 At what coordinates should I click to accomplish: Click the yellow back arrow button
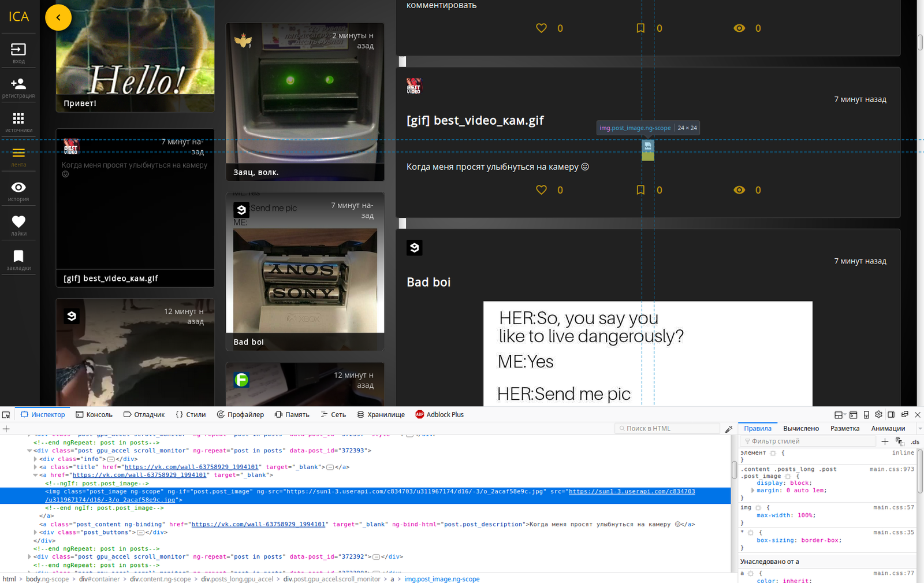58,17
